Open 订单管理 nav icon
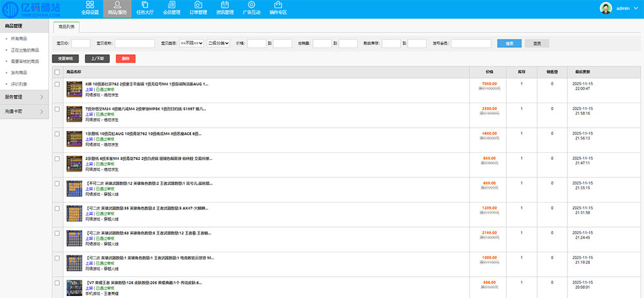 coord(198,8)
